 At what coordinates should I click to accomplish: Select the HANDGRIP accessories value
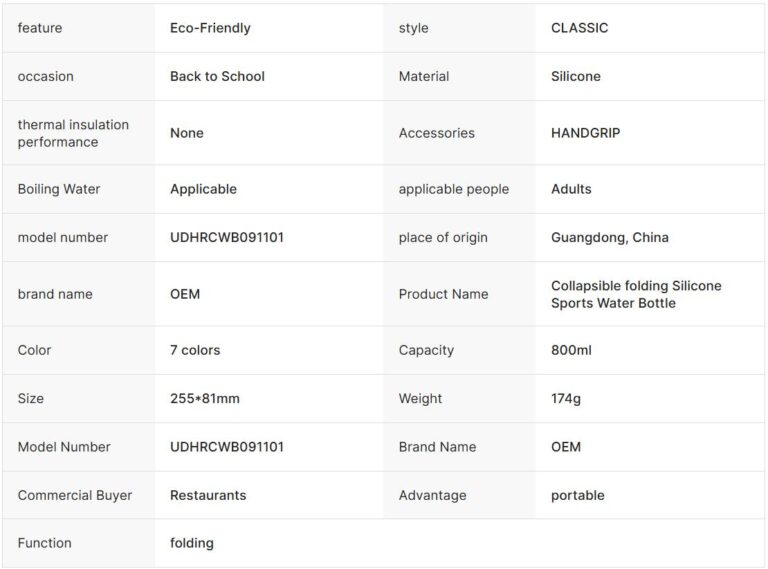[x=585, y=133]
